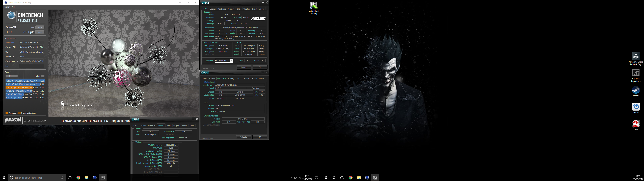Show hidden system tray icons
The height and width of the screenshot is (181, 644).
point(291,178)
